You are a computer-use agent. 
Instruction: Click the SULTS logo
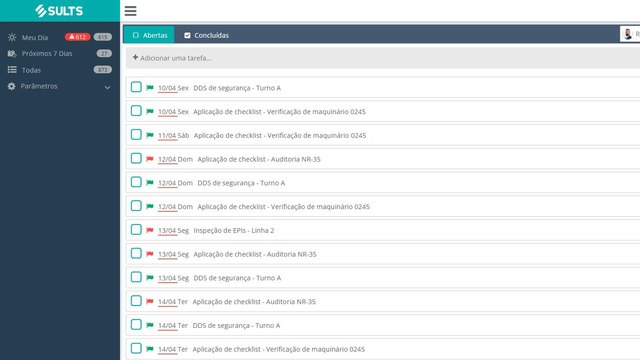point(59,11)
